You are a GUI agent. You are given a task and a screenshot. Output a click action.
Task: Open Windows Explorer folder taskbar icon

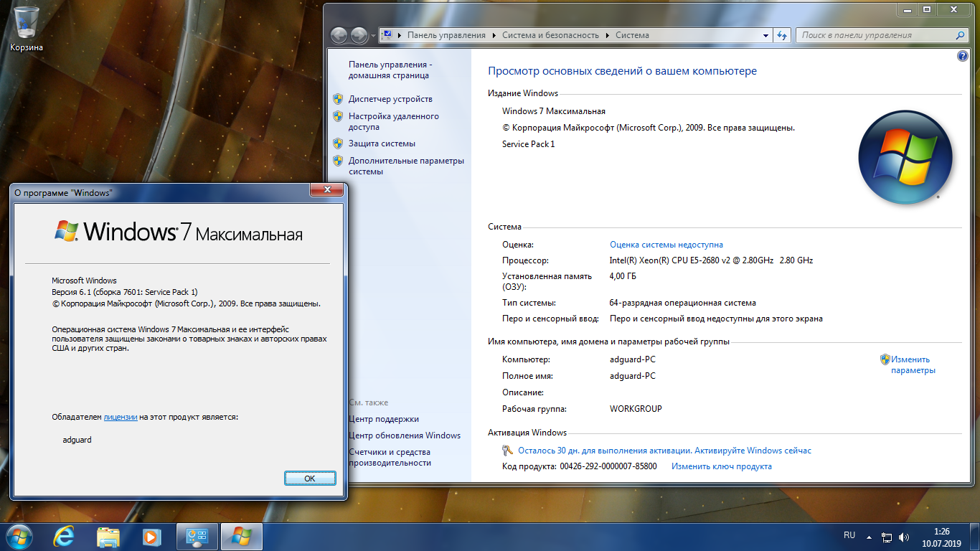click(x=108, y=537)
